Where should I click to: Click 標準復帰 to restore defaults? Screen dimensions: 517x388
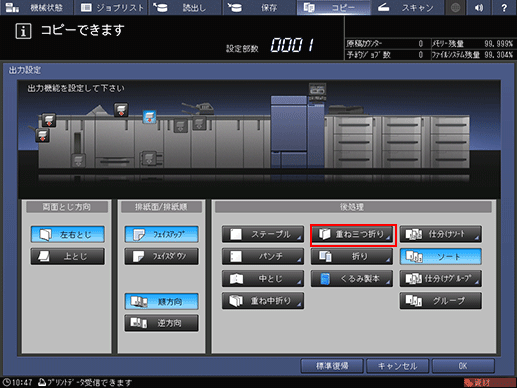point(332,366)
